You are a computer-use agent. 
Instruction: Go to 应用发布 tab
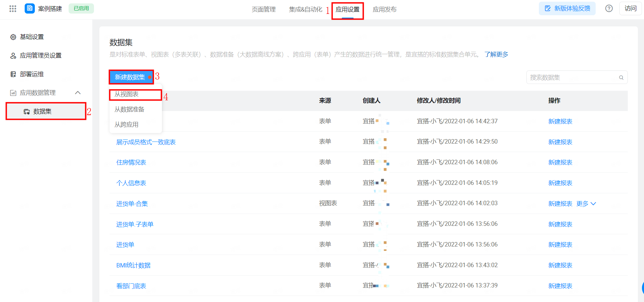tap(384, 9)
